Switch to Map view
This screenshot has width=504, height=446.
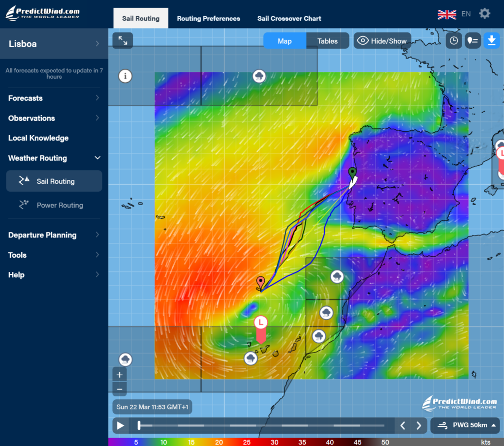click(284, 41)
